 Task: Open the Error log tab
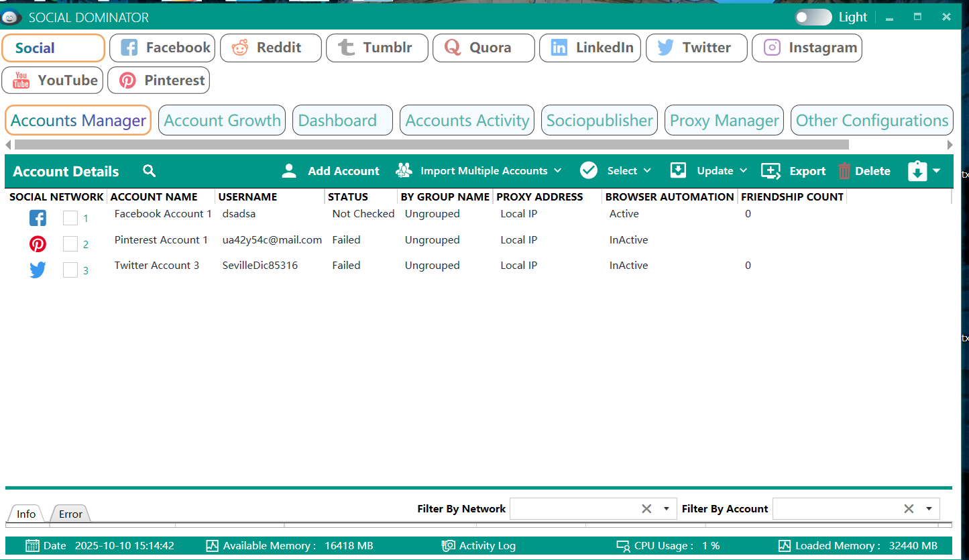(x=70, y=514)
